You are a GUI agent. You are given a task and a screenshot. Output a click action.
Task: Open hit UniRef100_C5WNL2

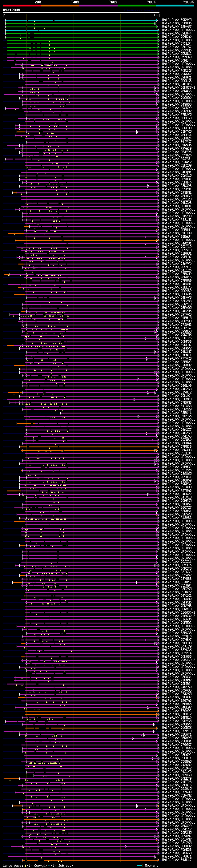click(177, 54)
